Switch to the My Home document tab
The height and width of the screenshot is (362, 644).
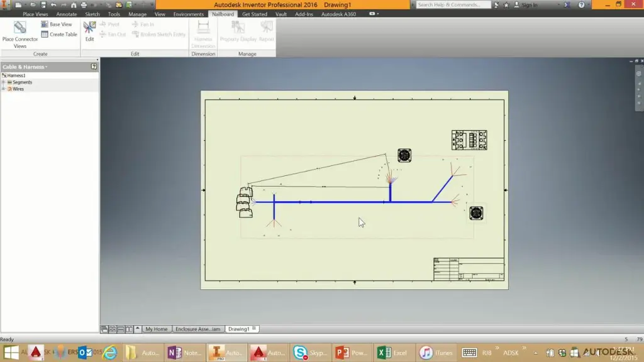tap(157, 329)
